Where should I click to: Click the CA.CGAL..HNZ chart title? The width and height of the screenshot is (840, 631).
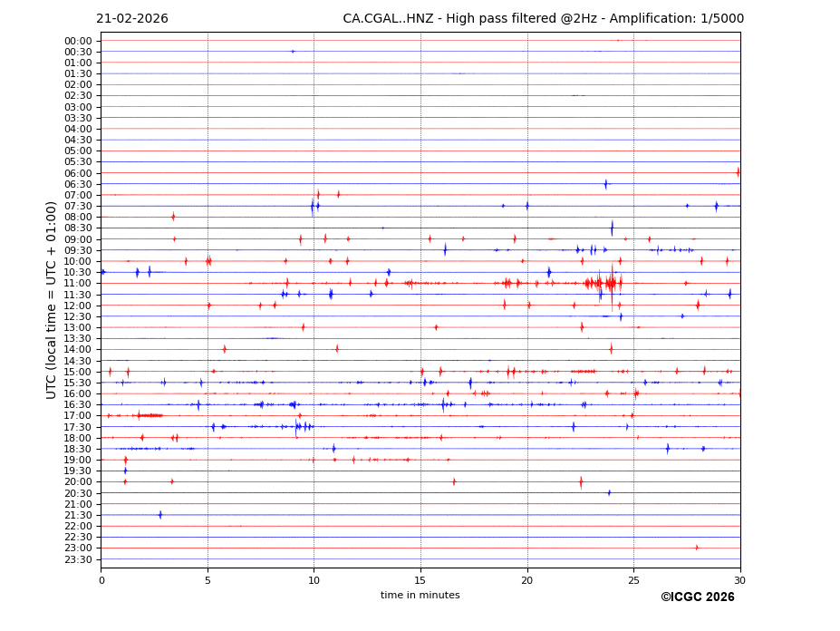pyautogui.click(x=543, y=19)
